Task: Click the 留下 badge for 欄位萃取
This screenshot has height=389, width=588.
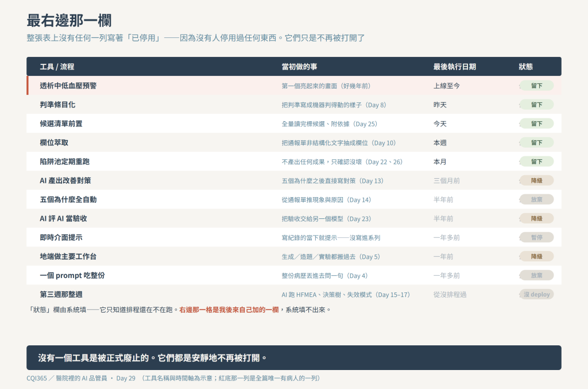Action: (x=536, y=142)
